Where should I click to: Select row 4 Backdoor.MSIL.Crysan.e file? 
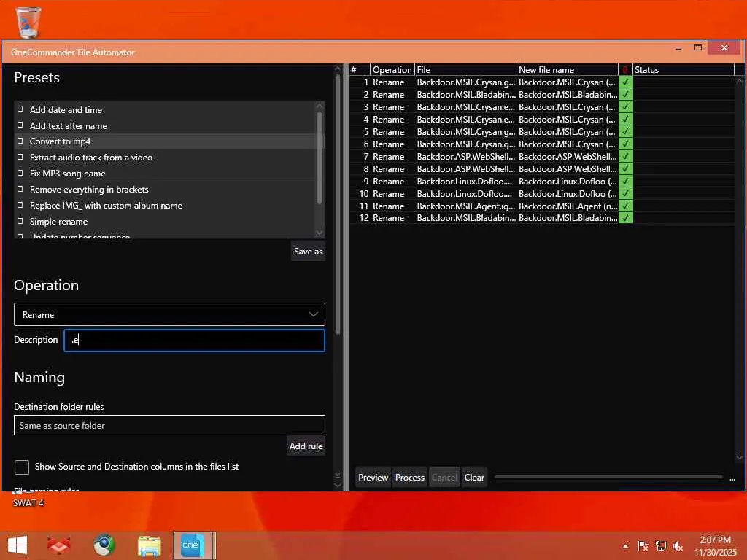pos(466,119)
